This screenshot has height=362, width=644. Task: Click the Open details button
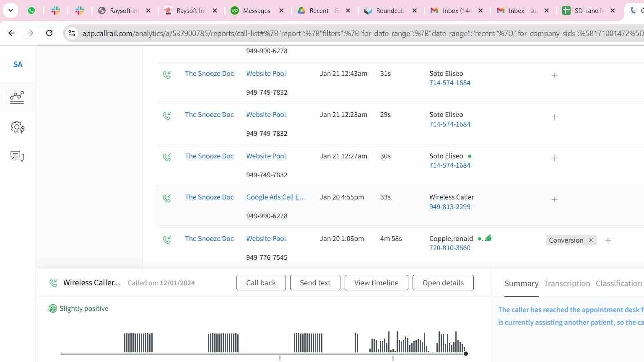click(x=443, y=283)
